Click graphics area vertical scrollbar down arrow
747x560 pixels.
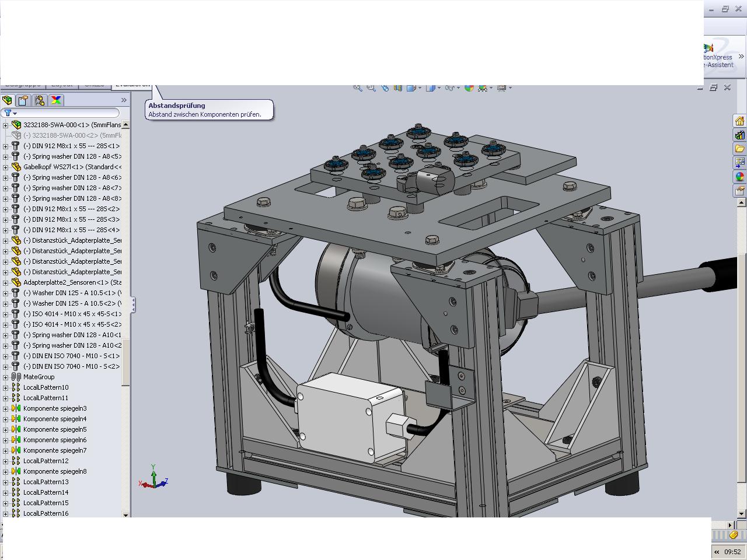coord(742,513)
